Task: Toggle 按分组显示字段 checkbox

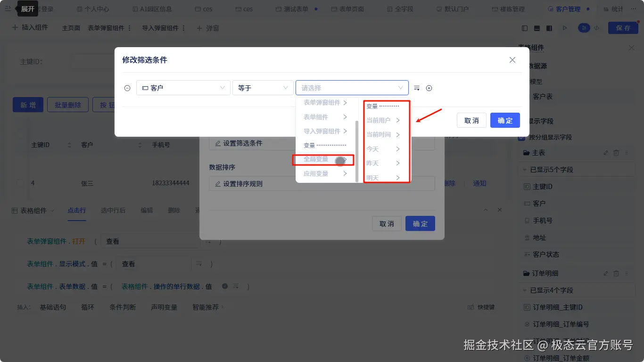Action: [521, 137]
